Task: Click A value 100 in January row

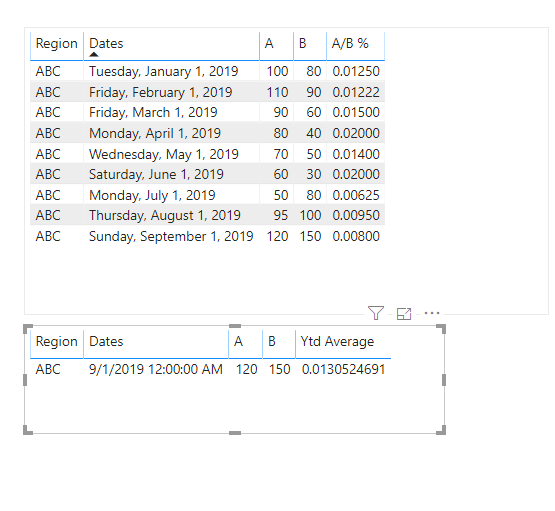Action: pyautogui.click(x=277, y=71)
